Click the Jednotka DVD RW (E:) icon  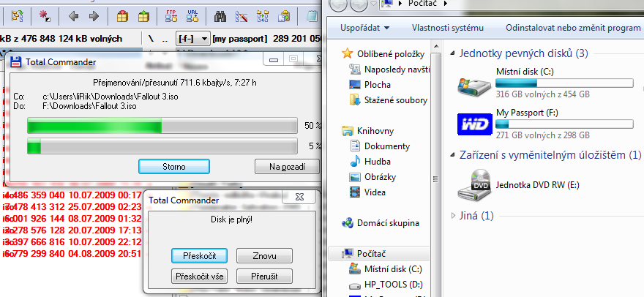[474, 185]
